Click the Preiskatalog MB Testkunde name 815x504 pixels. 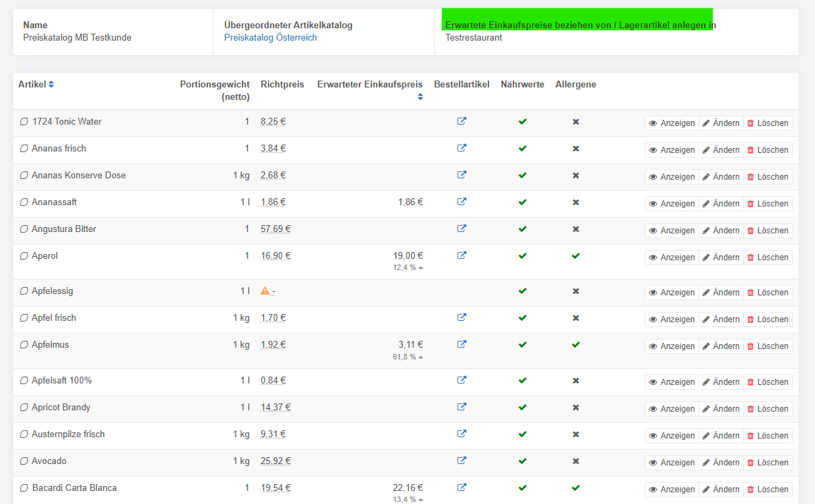pyautogui.click(x=77, y=37)
